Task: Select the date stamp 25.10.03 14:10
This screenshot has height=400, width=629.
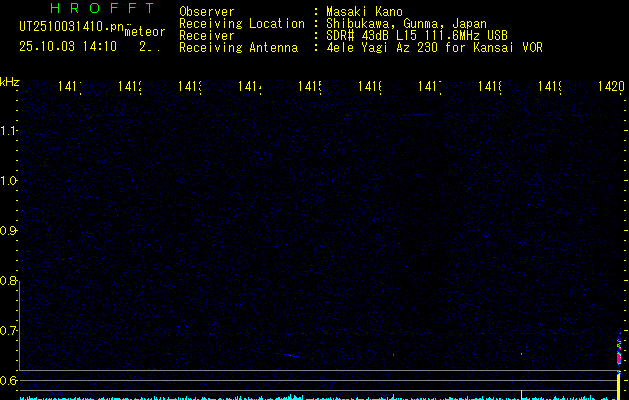Action: coord(68,47)
